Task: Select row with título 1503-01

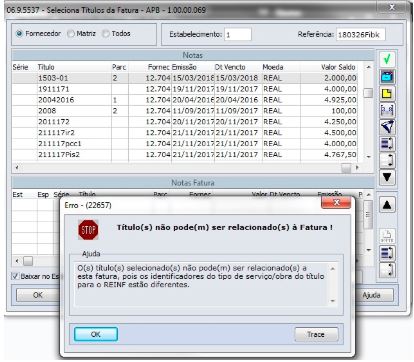Action: click(x=185, y=78)
